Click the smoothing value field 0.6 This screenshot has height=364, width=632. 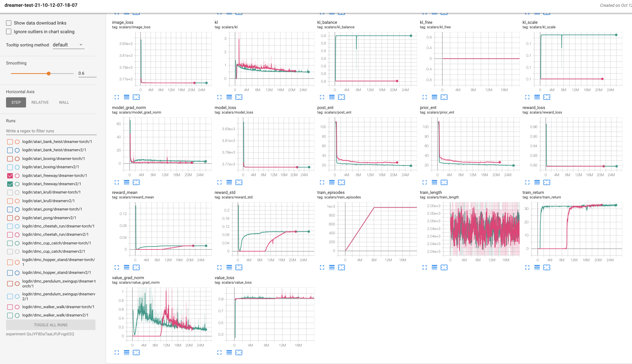[87, 73]
